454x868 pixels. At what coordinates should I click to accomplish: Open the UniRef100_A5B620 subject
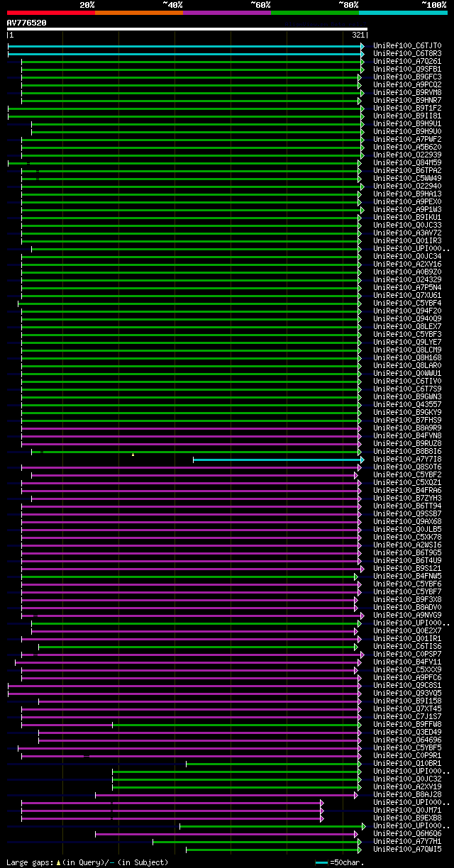(x=407, y=148)
